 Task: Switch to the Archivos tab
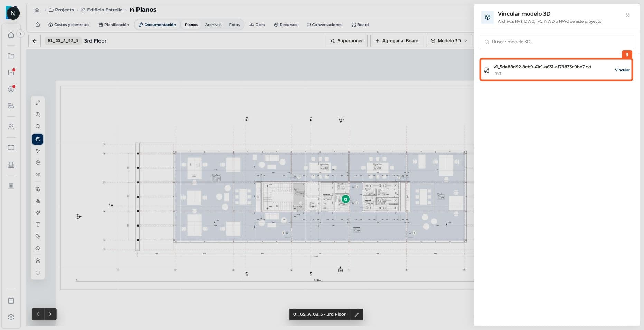tap(213, 25)
